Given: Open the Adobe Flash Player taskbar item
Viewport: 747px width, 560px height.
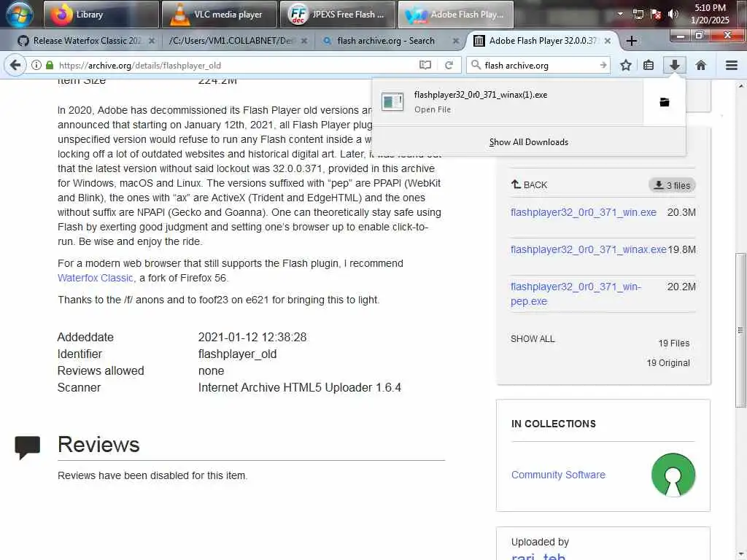Looking at the screenshot, I should tap(456, 15).
